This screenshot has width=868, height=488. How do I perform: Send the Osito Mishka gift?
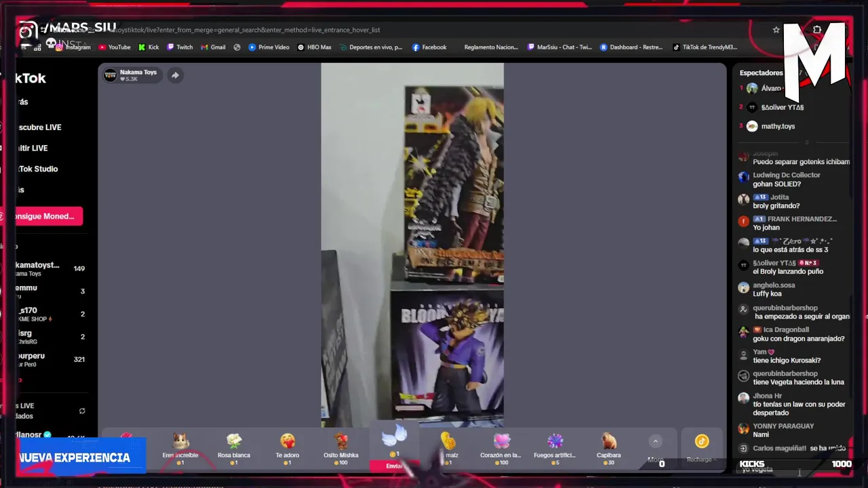[x=340, y=449]
